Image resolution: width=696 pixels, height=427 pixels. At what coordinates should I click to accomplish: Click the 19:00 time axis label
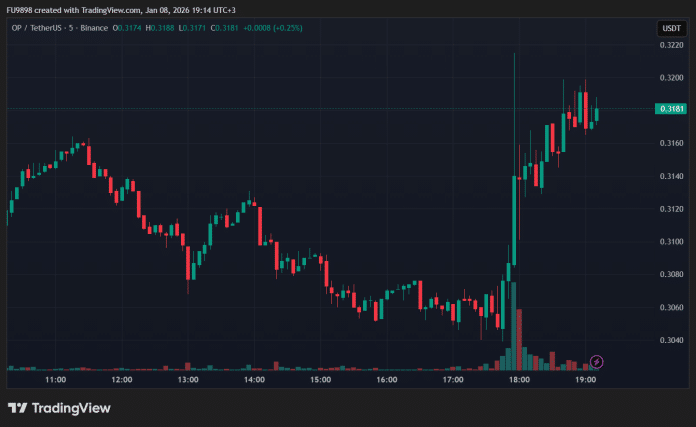(x=585, y=380)
